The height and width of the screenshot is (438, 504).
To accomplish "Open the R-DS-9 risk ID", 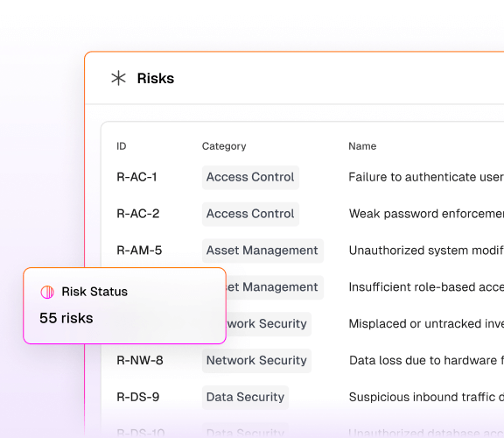I will (138, 397).
